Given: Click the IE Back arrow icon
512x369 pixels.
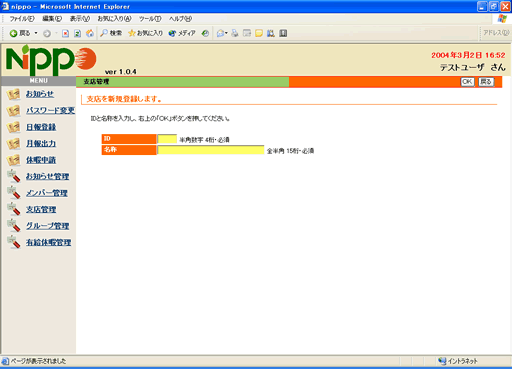Looking at the screenshot, I should 13,33.
